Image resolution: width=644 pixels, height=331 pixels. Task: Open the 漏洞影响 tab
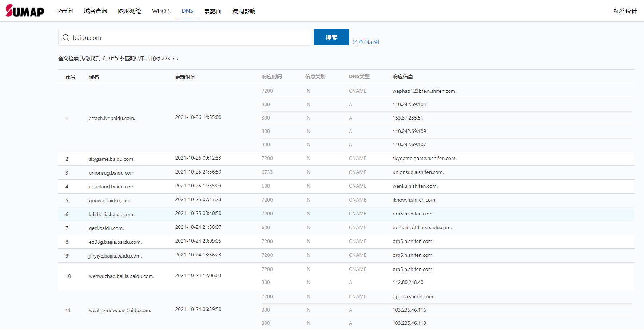[x=244, y=11]
